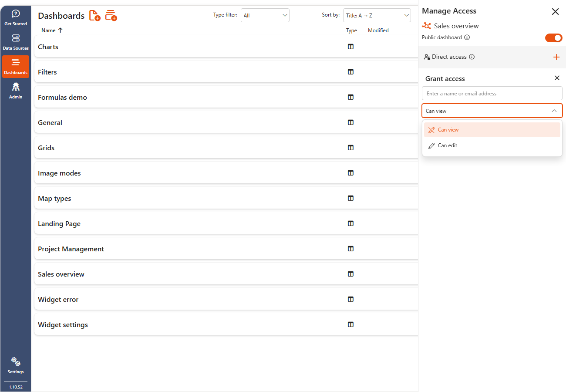Select the Can view option

[492, 130]
